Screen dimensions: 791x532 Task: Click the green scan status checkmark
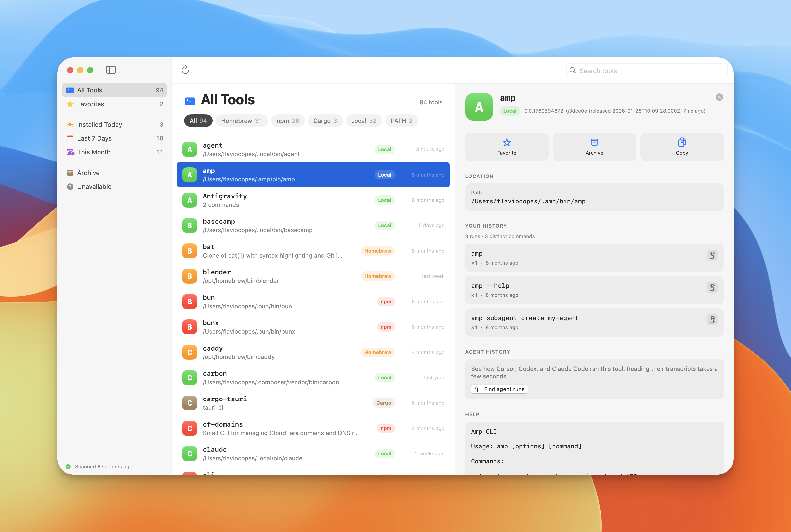click(x=68, y=467)
